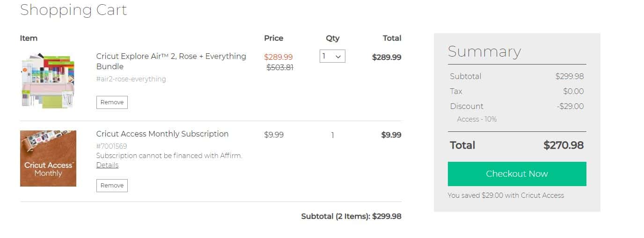Image resolution: width=644 pixels, height=238 pixels.
Task: Click the 'You saved $29.00 with Cricut Access' note
Action: [505, 195]
